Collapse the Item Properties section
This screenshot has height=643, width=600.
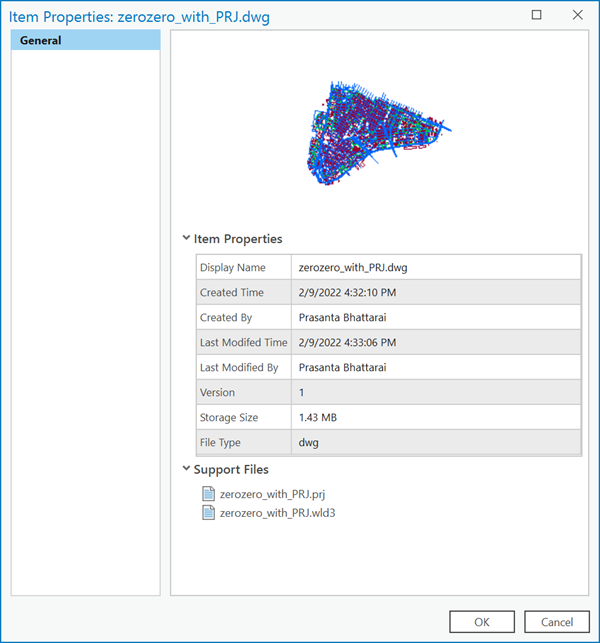click(x=186, y=238)
